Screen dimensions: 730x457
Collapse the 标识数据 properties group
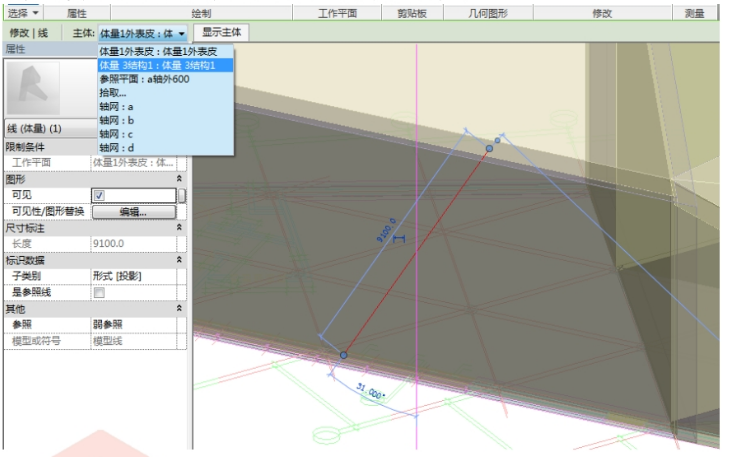point(179,260)
